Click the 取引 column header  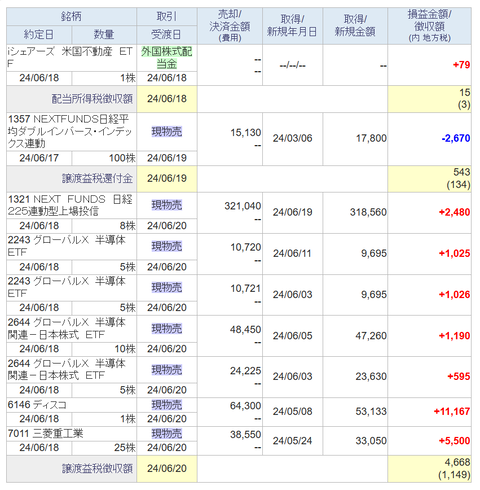tap(167, 16)
